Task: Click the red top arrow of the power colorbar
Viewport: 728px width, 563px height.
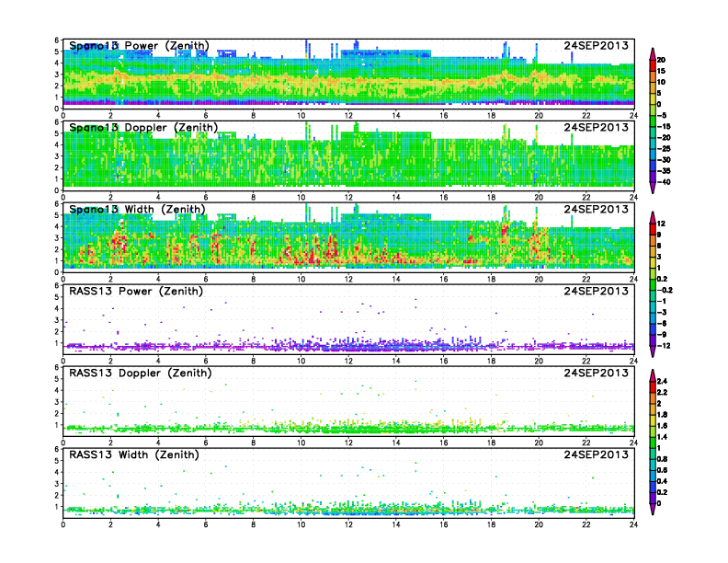Action: tap(653, 50)
